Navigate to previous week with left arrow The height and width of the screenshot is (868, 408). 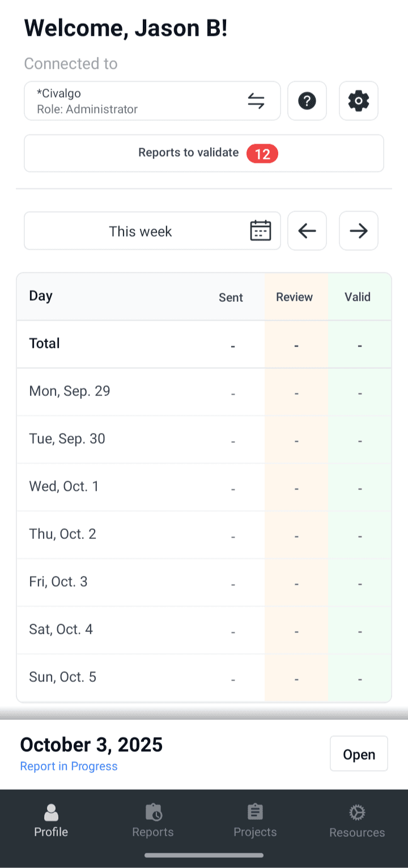307,231
